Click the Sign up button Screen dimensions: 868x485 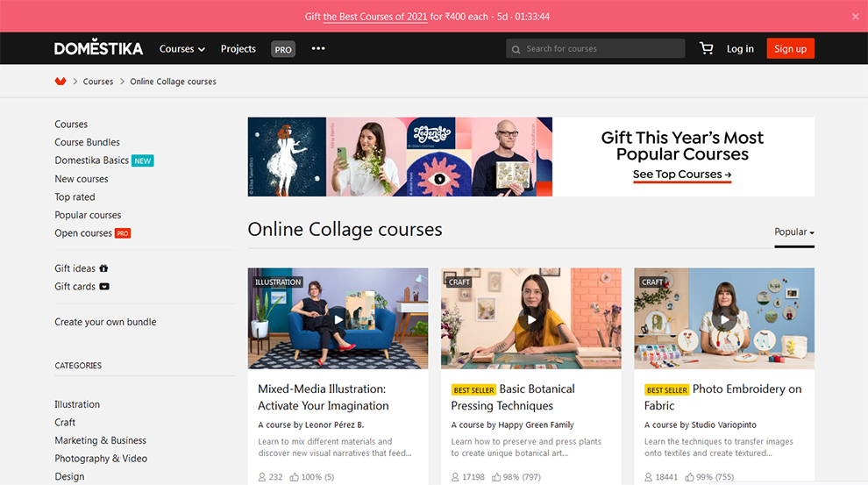(x=790, y=48)
